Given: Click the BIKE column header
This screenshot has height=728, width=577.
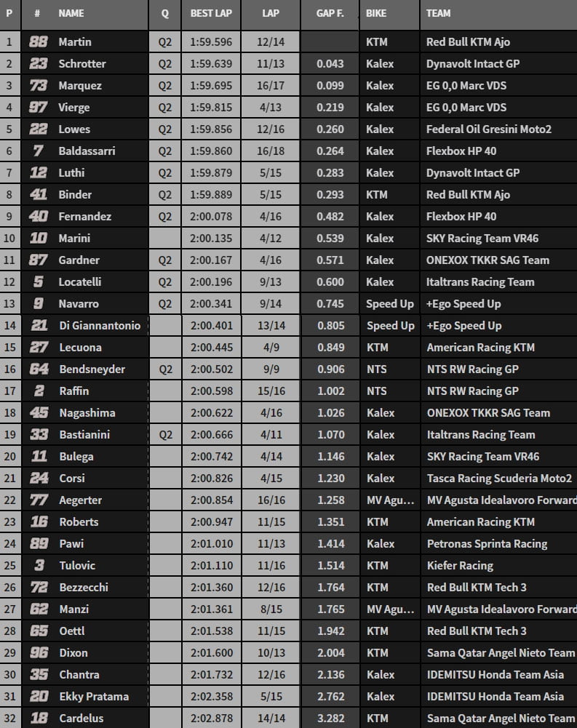Looking at the screenshot, I should [x=376, y=13].
